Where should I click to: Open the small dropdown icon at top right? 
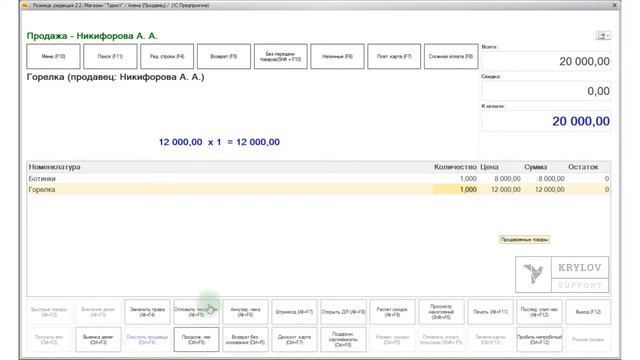click(603, 36)
